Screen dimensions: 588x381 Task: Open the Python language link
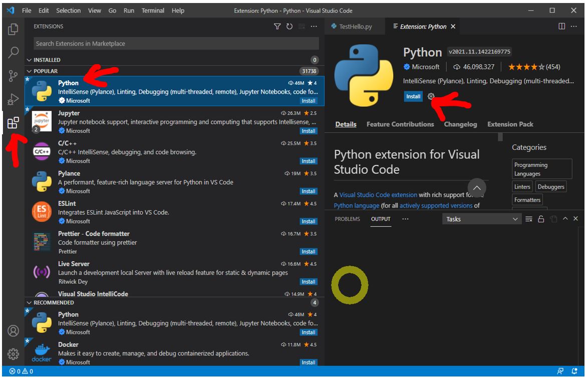point(357,206)
